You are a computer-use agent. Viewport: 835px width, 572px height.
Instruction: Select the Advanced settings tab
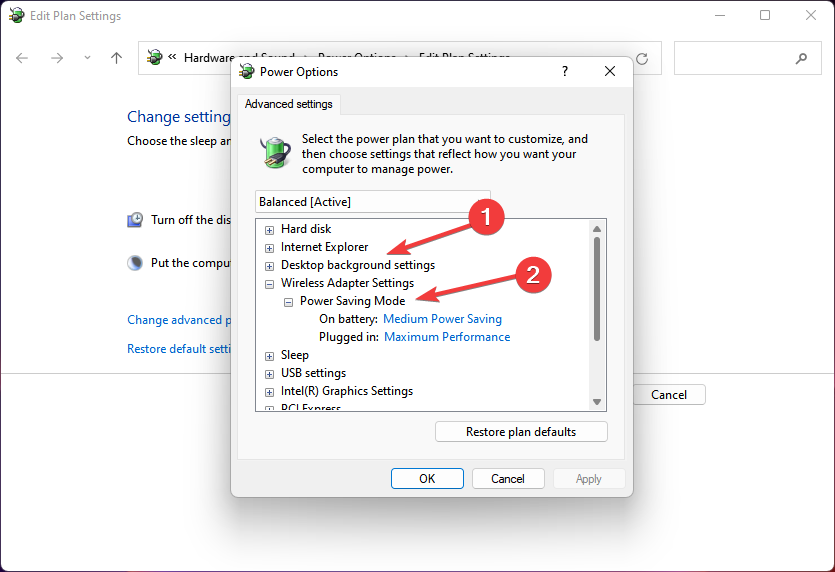click(289, 104)
